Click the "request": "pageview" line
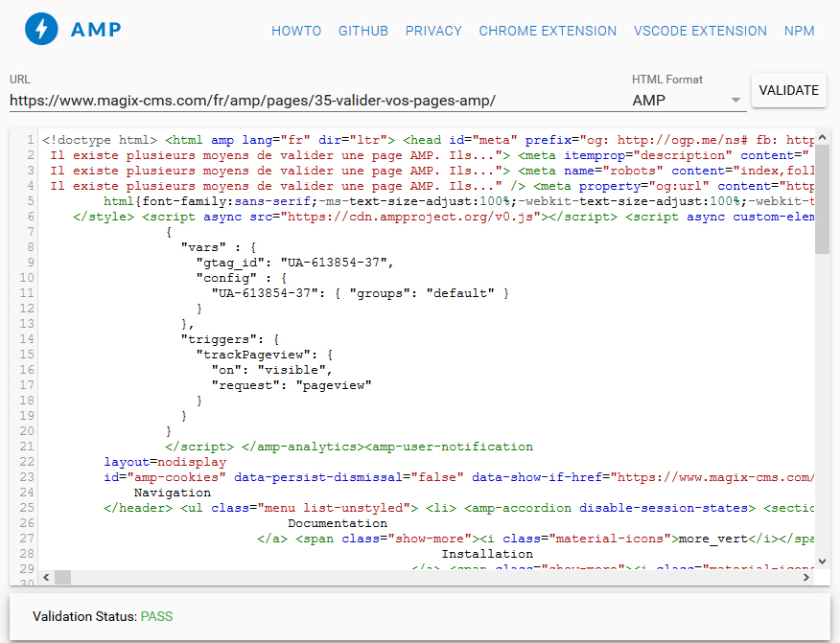The image size is (840, 643). 292,385
